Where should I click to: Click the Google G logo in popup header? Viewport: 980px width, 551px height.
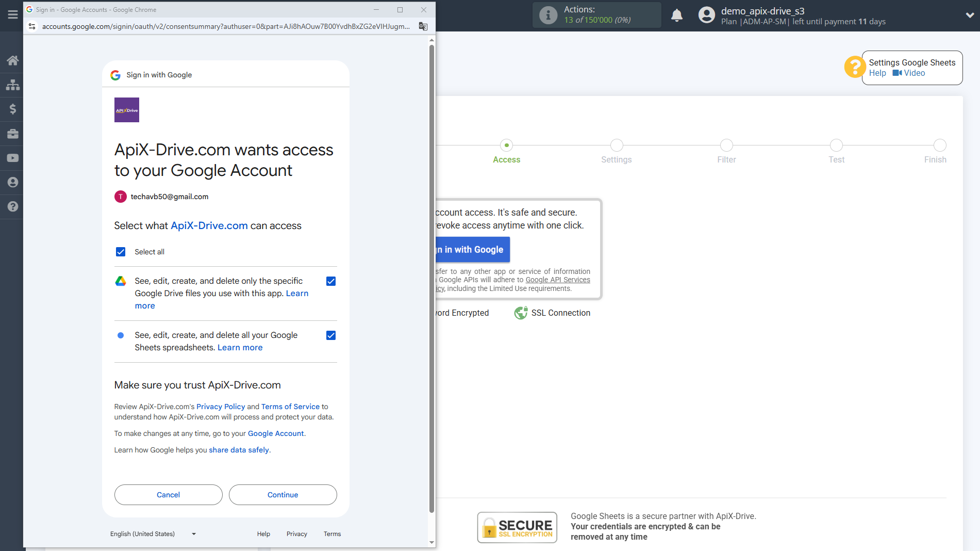115,75
